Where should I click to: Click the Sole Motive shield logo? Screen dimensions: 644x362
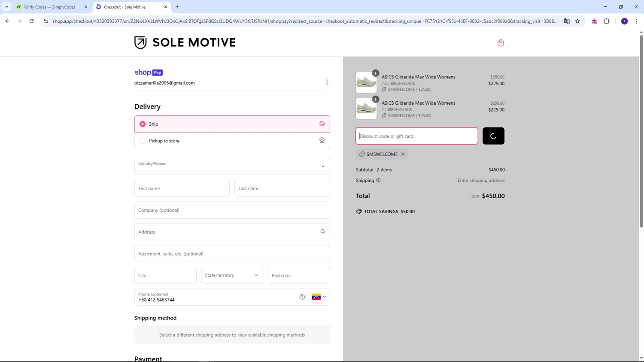pos(140,42)
